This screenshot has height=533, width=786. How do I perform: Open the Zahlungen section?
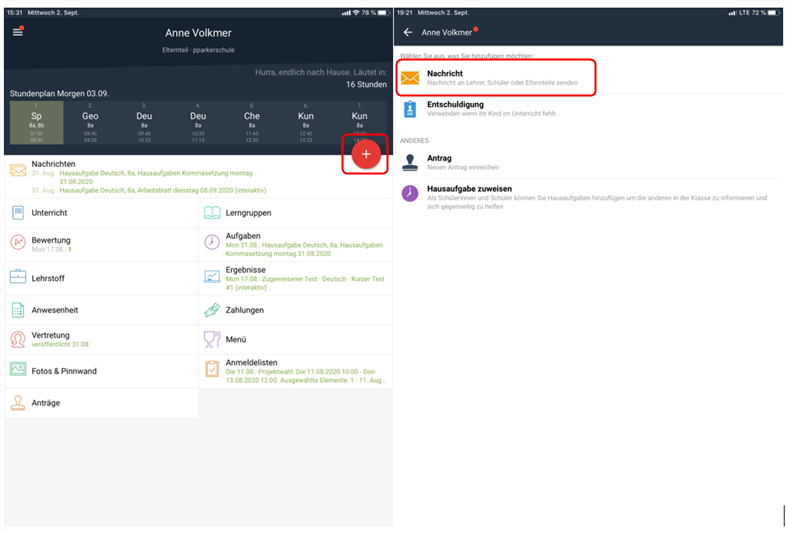pyautogui.click(x=295, y=310)
